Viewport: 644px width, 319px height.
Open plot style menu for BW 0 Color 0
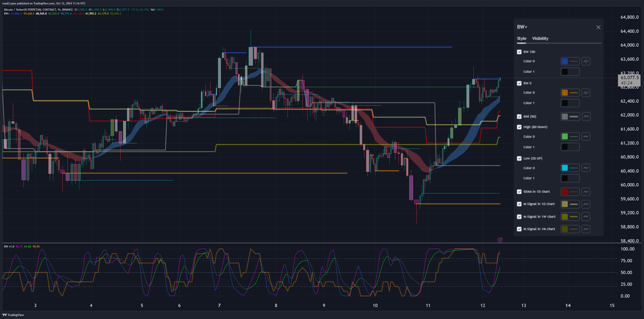[x=586, y=93]
